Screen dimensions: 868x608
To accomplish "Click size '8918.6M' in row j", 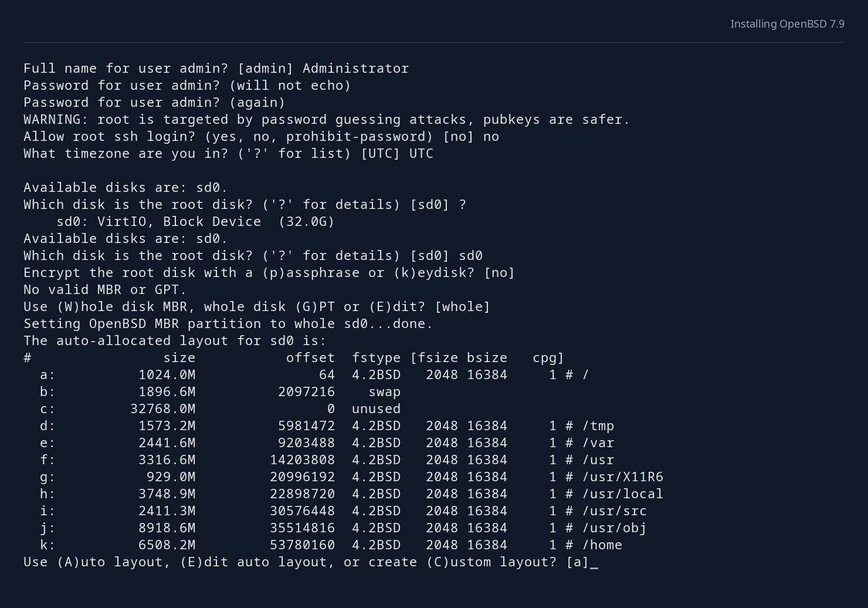I will [167, 528].
